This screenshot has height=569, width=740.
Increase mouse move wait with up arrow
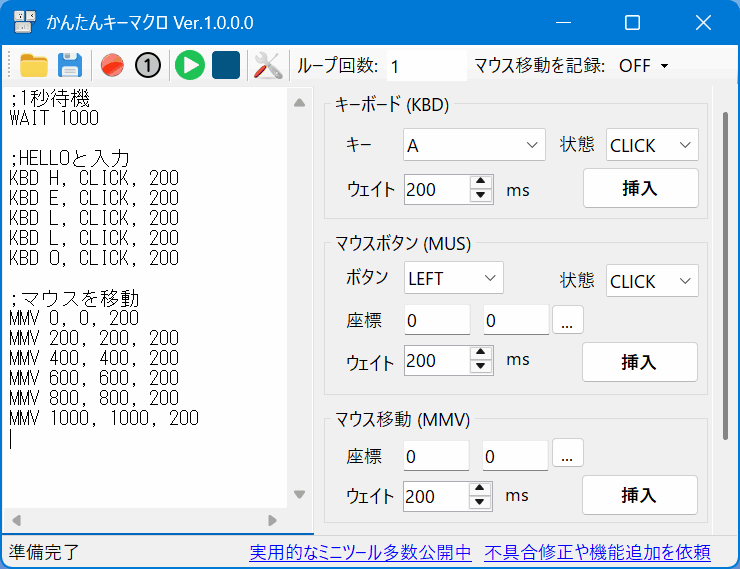(480, 488)
